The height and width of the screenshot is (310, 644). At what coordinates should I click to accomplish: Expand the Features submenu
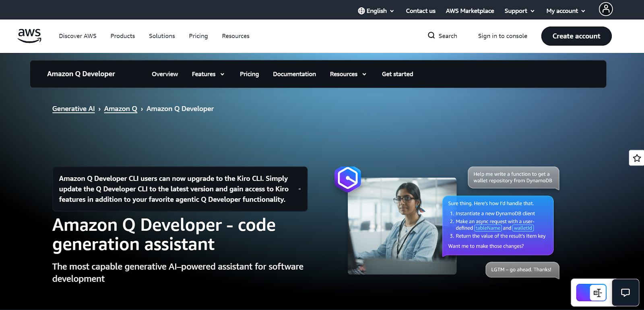(208, 74)
